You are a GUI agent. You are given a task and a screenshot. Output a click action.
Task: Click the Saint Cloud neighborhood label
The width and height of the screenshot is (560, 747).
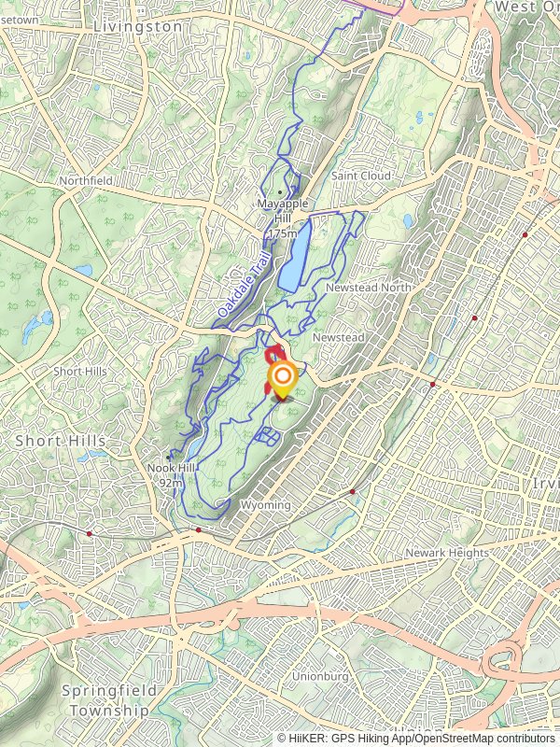361,176
